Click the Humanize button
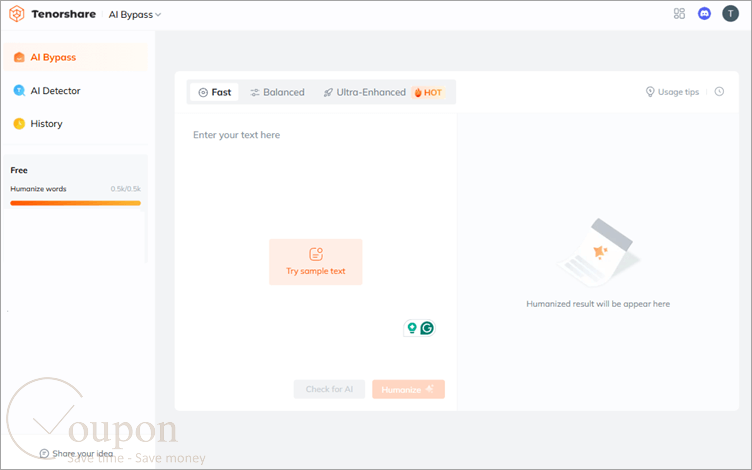Image resolution: width=752 pixels, height=470 pixels. (x=409, y=389)
